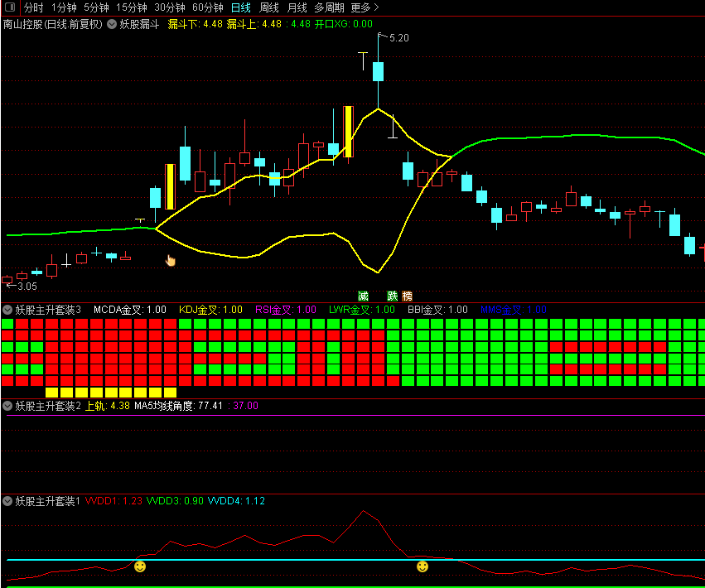Click the MMS金叉: 1.00 label

(x=514, y=310)
